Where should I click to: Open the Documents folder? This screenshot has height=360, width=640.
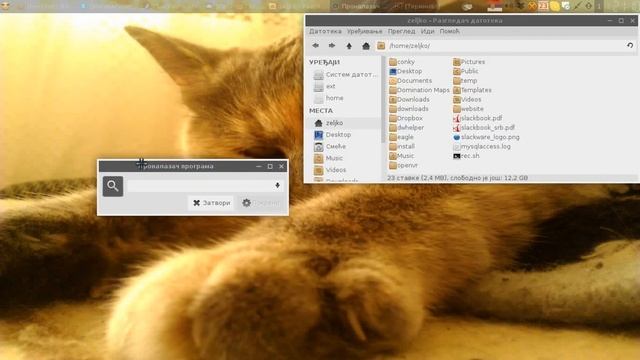pyautogui.click(x=410, y=80)
